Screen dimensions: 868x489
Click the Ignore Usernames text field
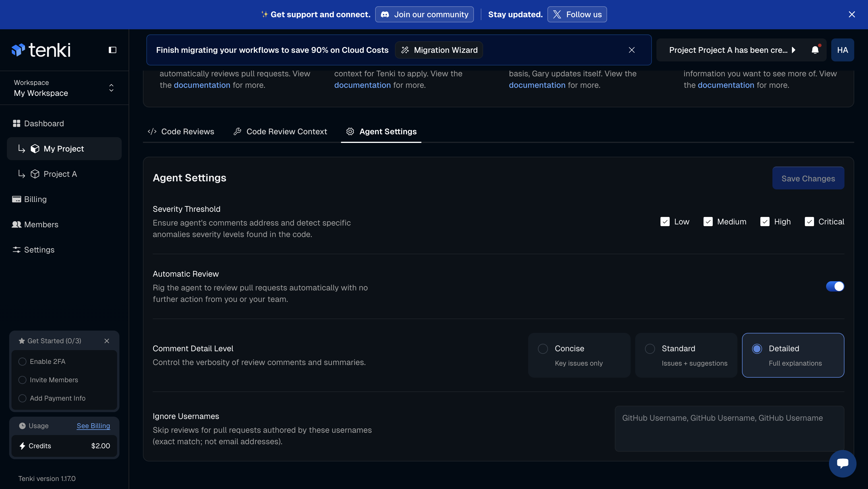coord(729,428)
